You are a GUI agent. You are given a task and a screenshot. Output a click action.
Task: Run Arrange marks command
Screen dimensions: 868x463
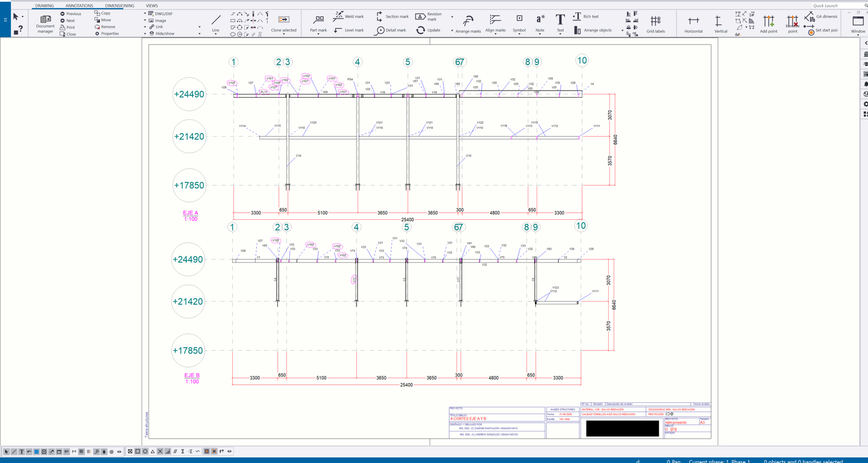click(468, 24)
